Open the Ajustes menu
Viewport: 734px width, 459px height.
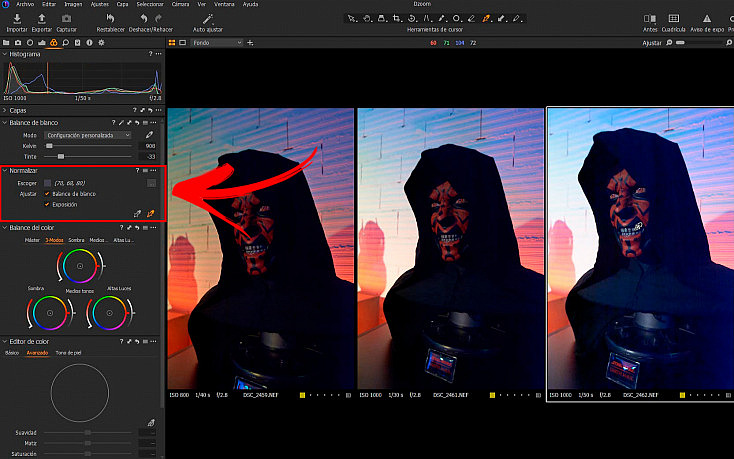click(100, 4)
